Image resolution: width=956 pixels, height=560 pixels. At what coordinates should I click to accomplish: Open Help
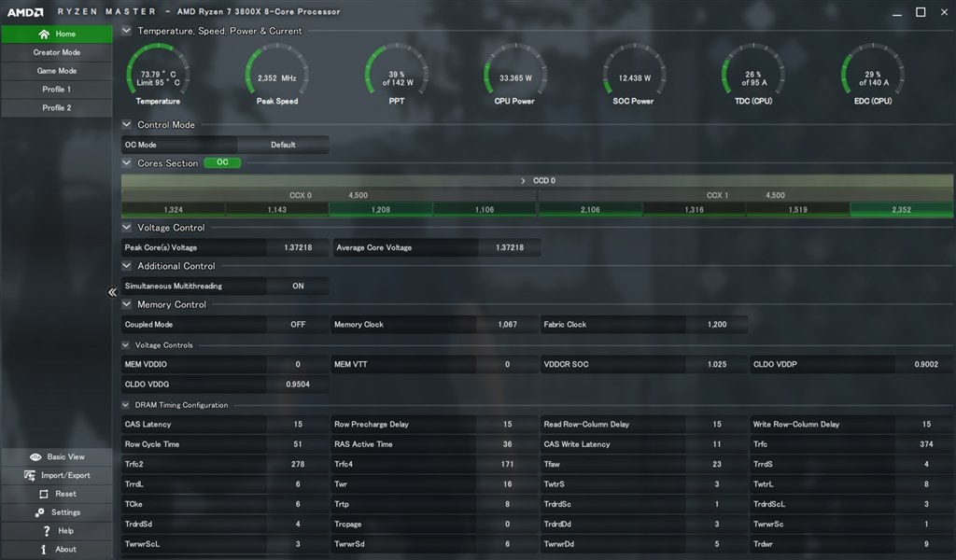tap(57, 531)
